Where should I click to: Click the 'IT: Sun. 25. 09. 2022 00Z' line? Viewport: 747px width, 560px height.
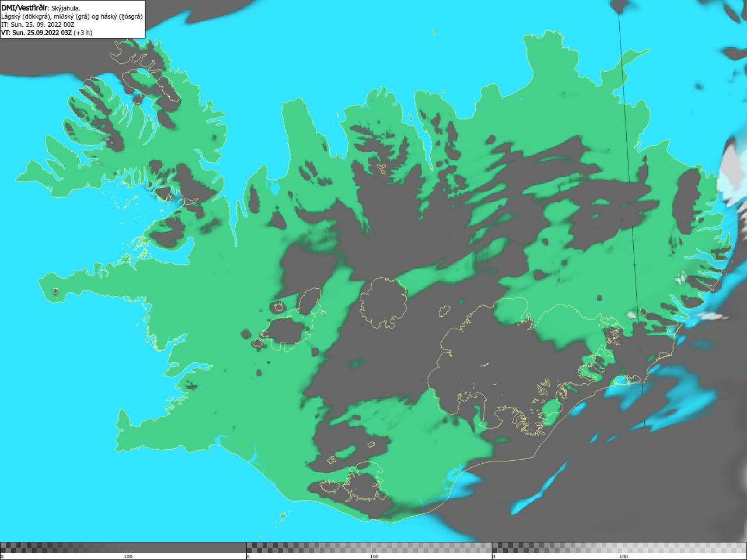click(x=37, y=24)
